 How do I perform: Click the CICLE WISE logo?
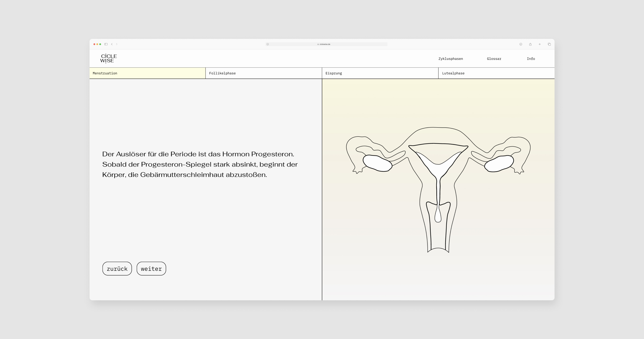[108, 58]
